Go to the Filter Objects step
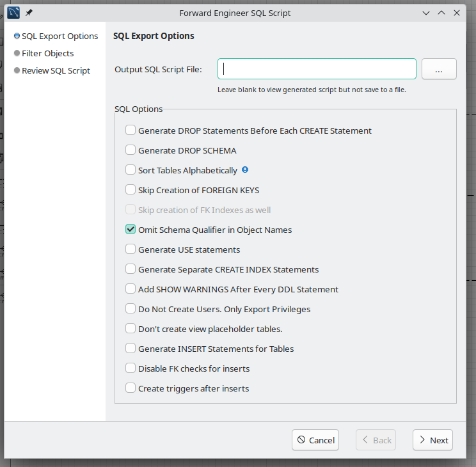 pos(47,54)
